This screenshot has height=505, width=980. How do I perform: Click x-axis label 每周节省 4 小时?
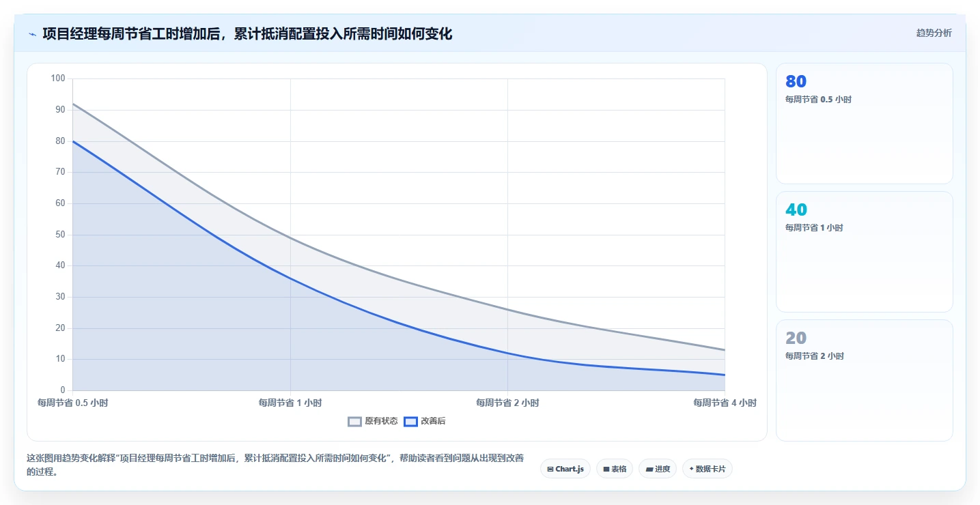point(725,403)
